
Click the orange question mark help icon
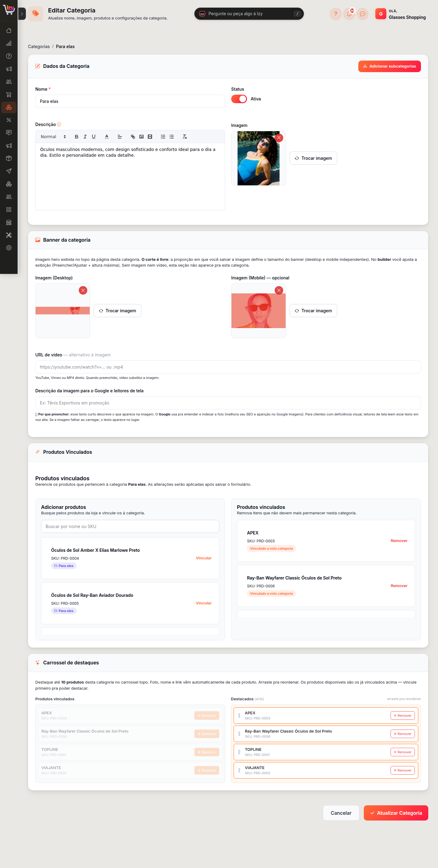336,14
